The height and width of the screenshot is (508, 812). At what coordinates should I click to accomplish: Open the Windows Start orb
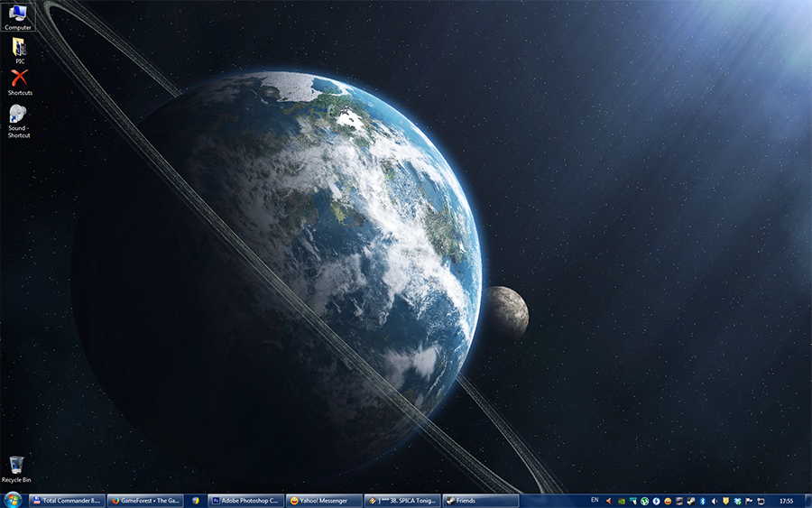tap(13, 500)
